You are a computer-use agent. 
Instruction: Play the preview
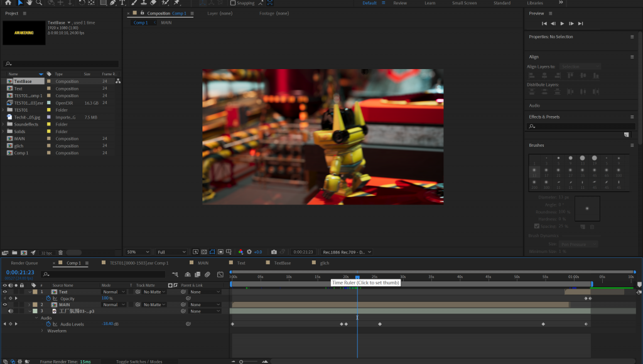click(562, 23)
